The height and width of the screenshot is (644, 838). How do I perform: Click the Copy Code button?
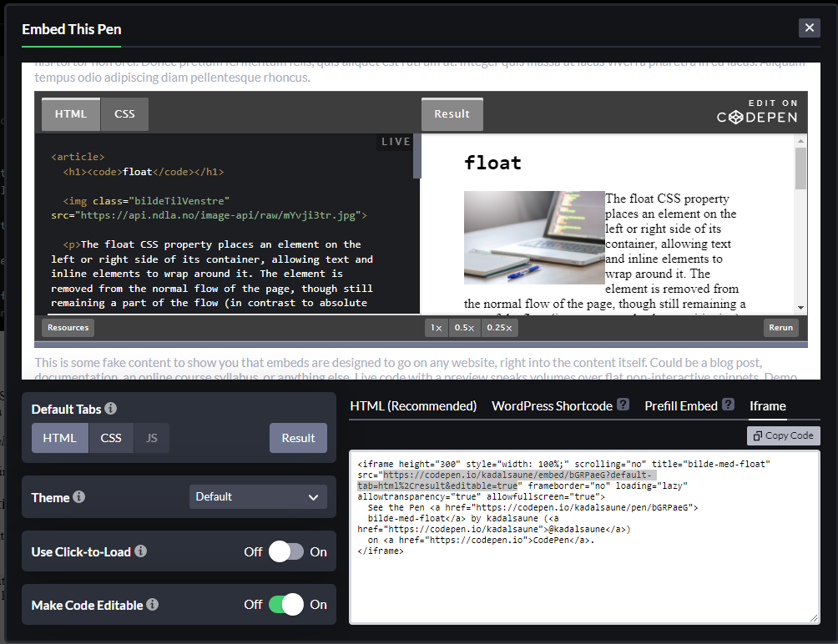[784, 435]
